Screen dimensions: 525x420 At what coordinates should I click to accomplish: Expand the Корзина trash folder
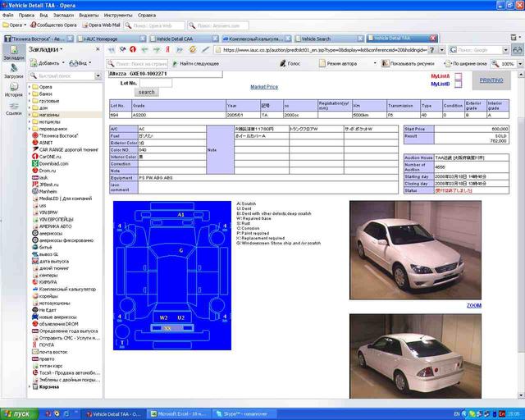tap(30, 387)
